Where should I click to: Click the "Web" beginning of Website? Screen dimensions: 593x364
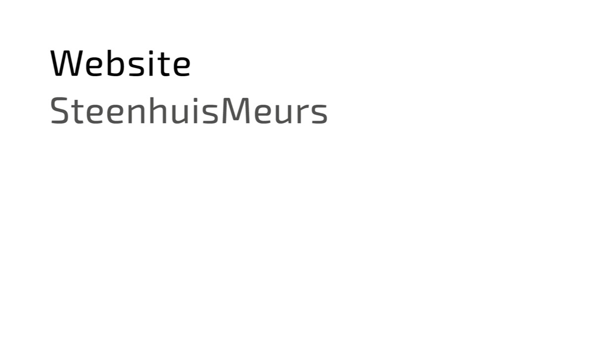88,63
